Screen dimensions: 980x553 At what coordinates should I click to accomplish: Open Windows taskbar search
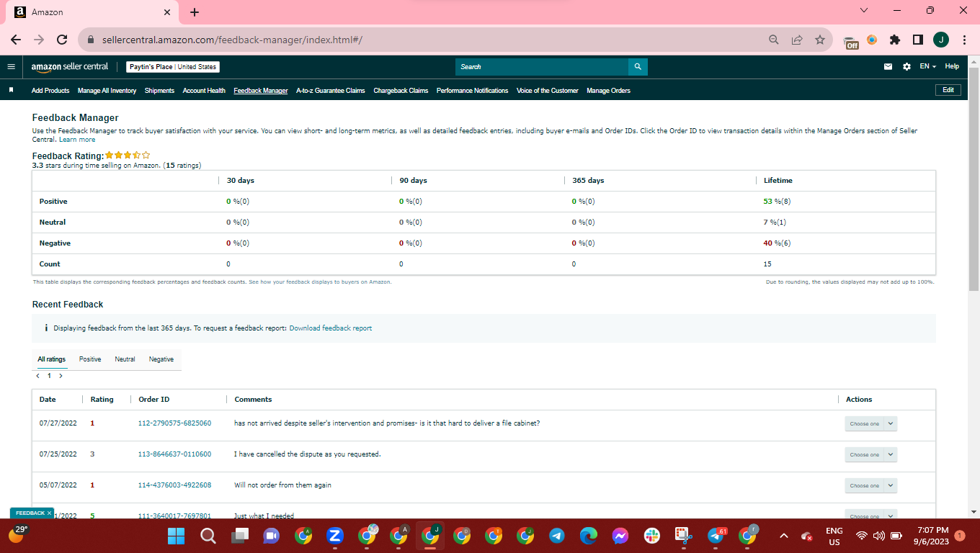[x=208, y=536]
